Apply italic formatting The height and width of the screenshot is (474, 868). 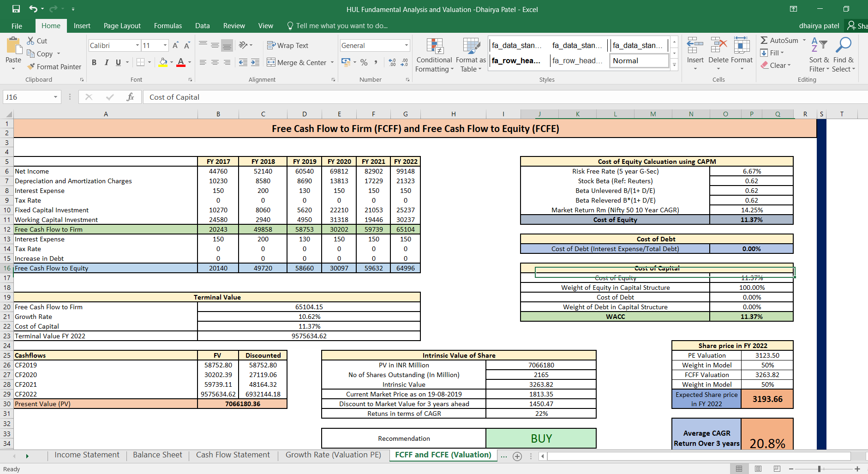(x=106, y=62)
